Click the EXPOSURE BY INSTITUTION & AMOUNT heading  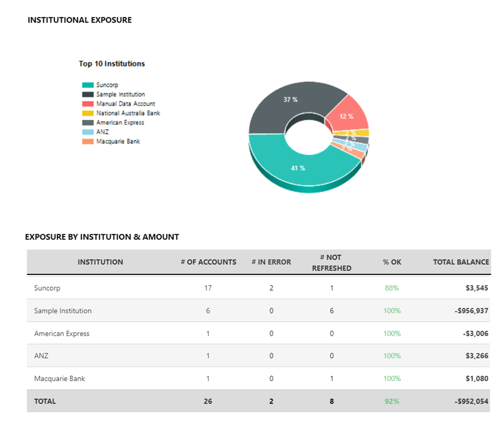(102, 237)
